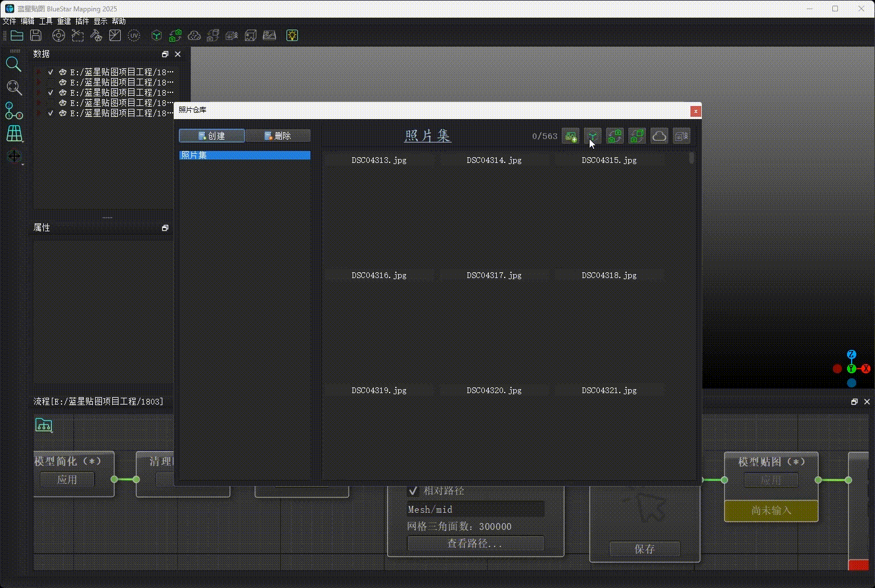Uncheck the last data tree row's checkmark
The width and height of the screenshot is (875, 588).
51,113
